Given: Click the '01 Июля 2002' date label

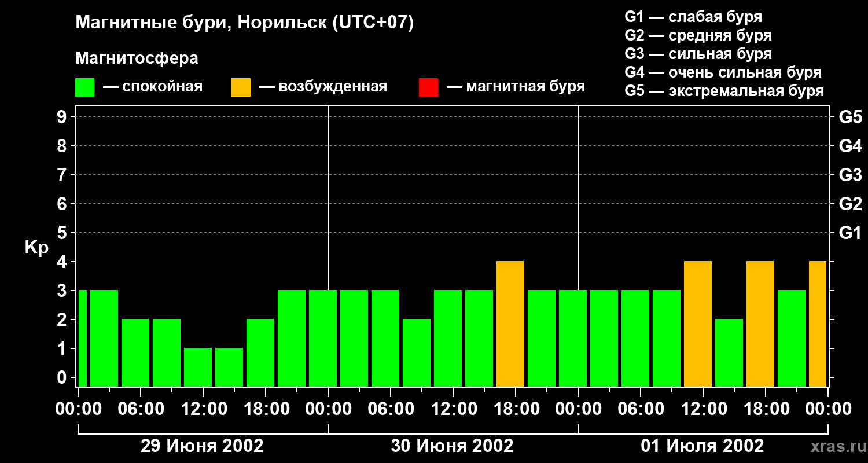Looking at the screenshot, I should tap(703, 446).
